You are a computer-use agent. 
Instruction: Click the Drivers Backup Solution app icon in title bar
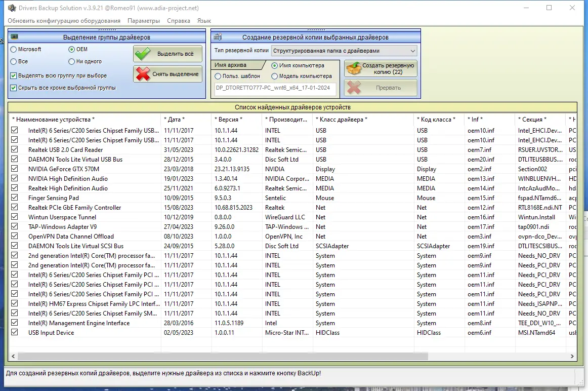(12, 8)
